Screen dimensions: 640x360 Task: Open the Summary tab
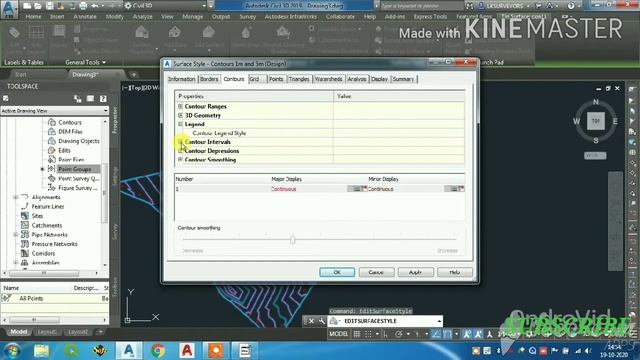point(403,79)
